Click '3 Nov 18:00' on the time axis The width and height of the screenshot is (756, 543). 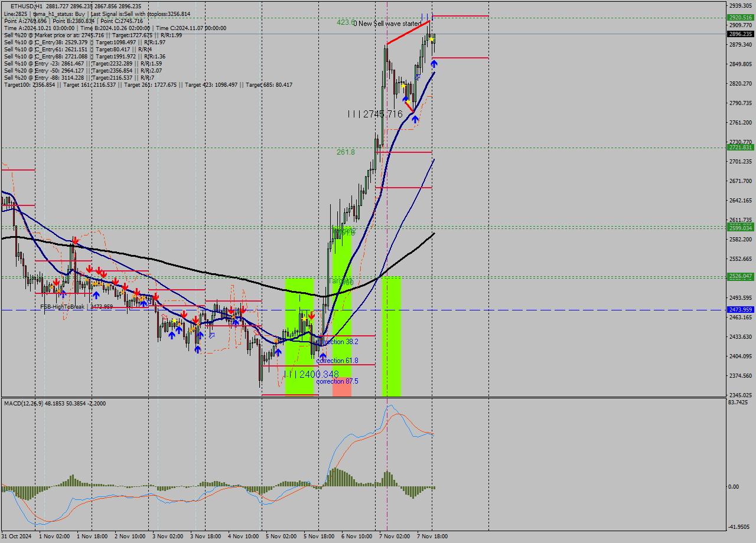click(206, 537)
